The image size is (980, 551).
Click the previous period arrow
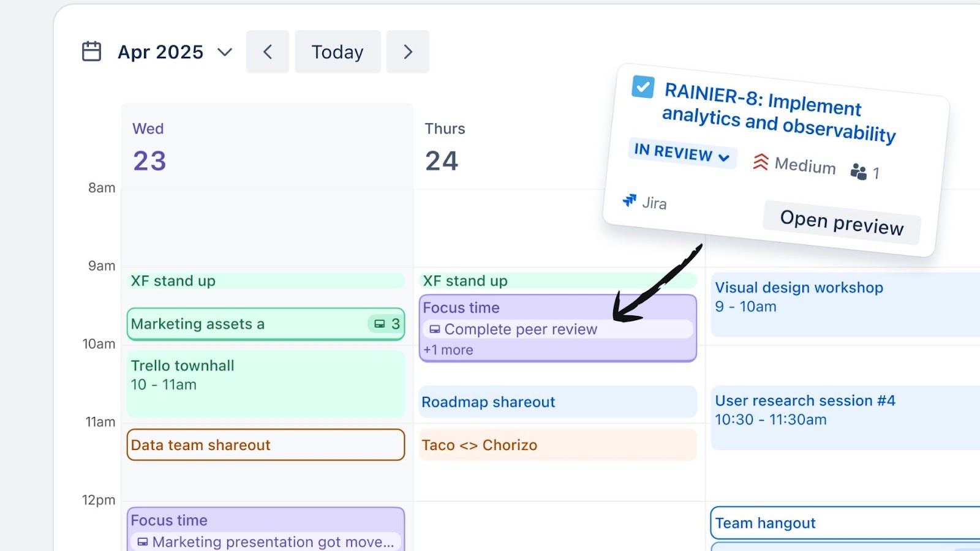[268, 51]
